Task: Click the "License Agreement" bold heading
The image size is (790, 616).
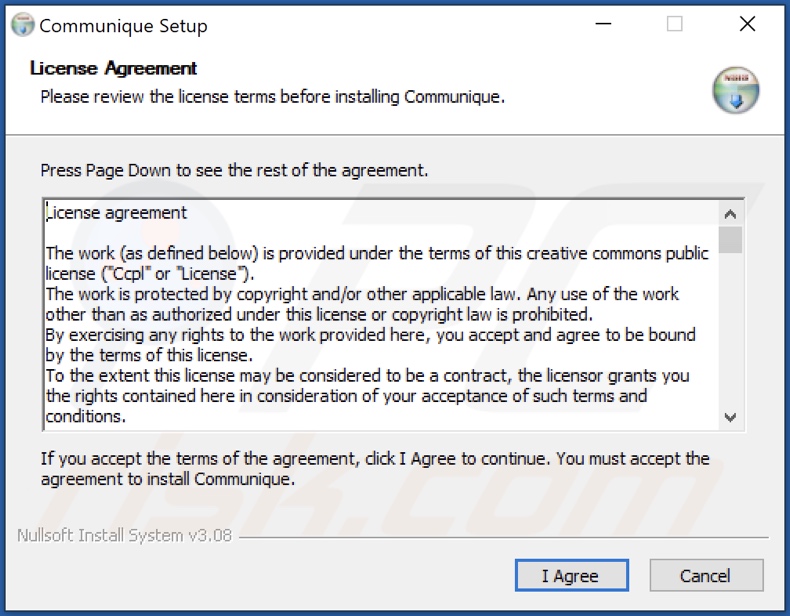Action: (113, 68)
